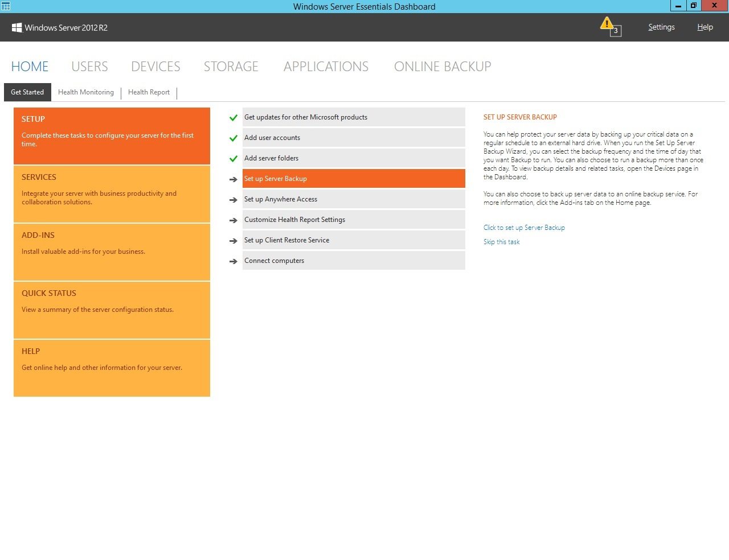The image size is (729, 560).
Task: Click the arrow icon beside Set up Client Restore Service
Action: [233, 241]
